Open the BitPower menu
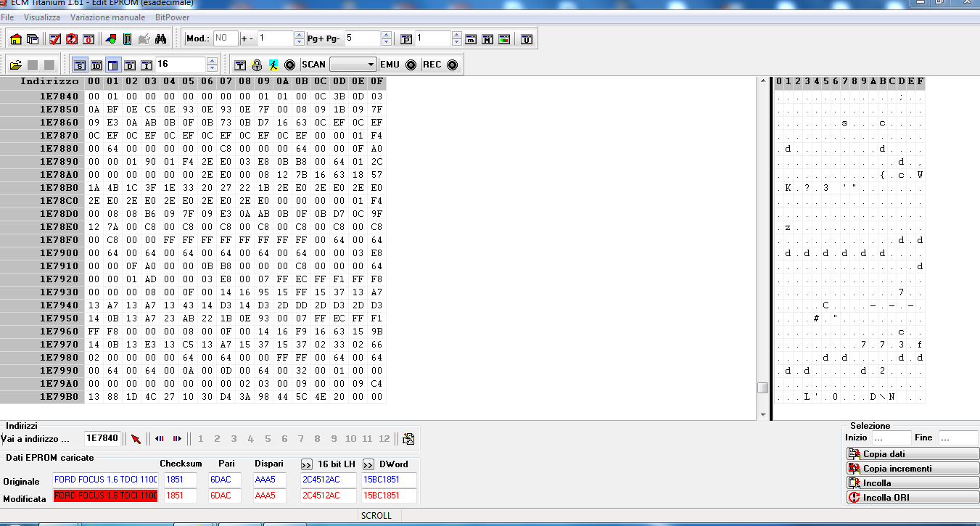The height and width of the screenshot is (526, 980). [173, 17]
